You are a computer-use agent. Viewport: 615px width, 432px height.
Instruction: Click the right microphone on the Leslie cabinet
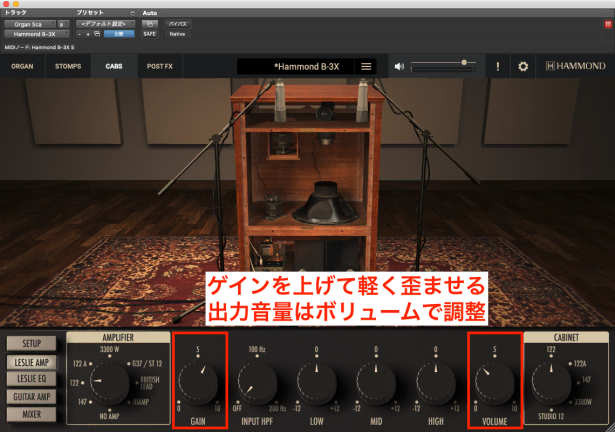[362, 100]
